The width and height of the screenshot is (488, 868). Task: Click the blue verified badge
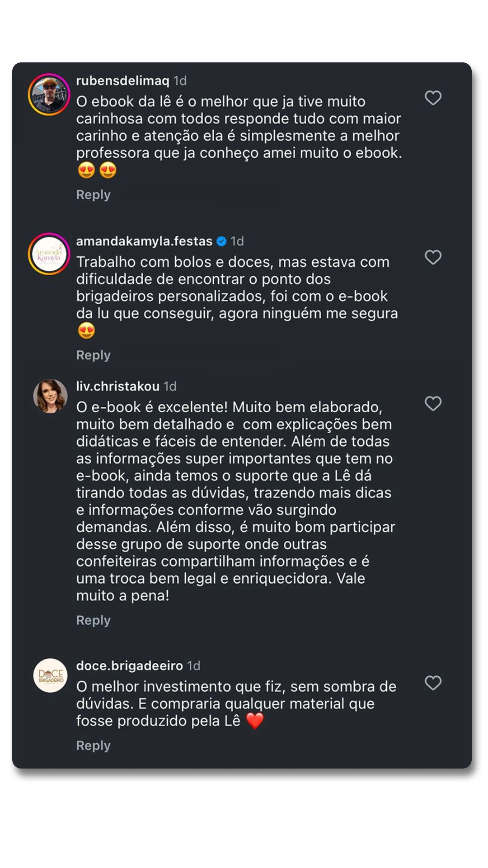pos(221,241)
